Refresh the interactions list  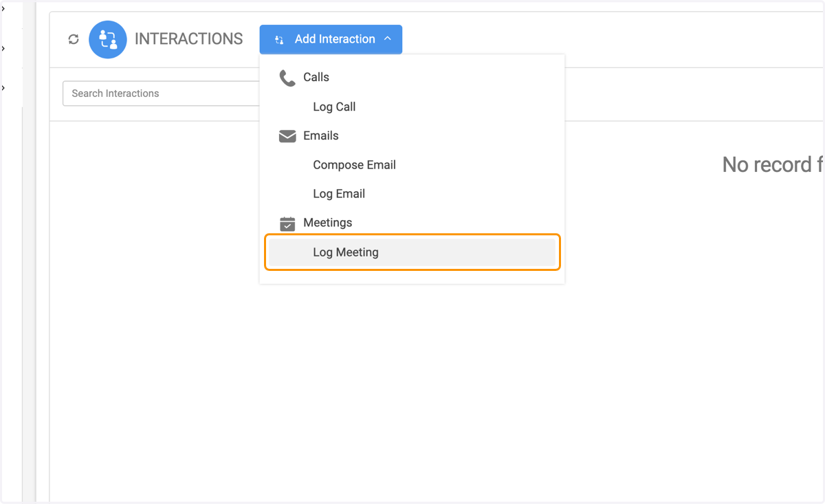pyautogui.click(x=74, y=40)
